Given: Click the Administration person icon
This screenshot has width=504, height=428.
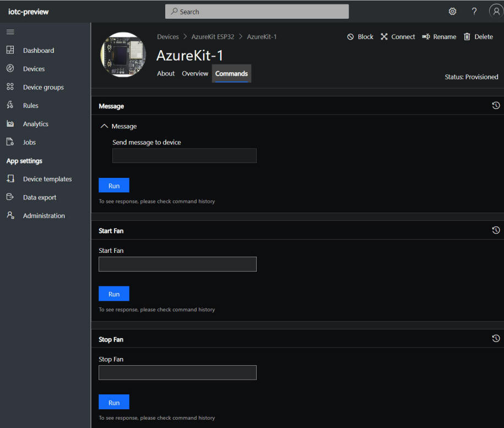Looking at the screenshot, I should click(10, 215).
